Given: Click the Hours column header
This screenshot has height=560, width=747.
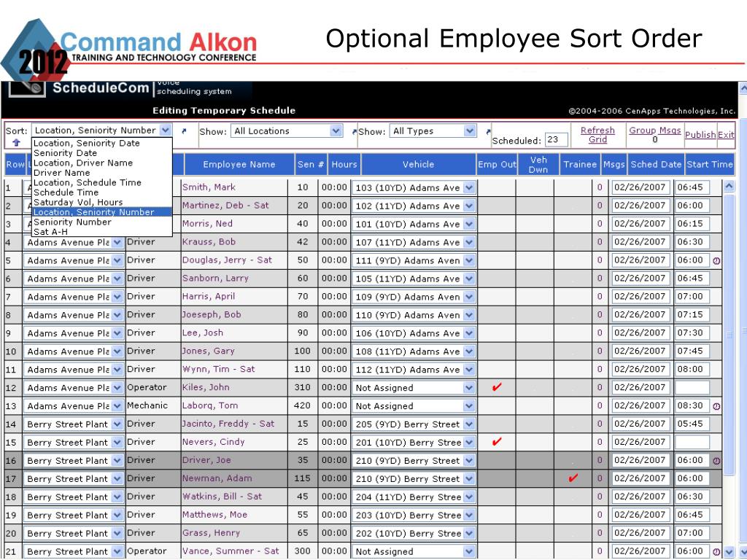Looking at the screenshot, I should point(344,164).
